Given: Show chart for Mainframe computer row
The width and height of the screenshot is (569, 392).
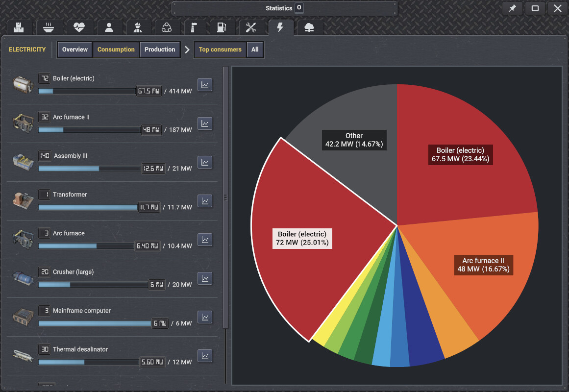Looking at the screenshot, I should pos(205,317).
